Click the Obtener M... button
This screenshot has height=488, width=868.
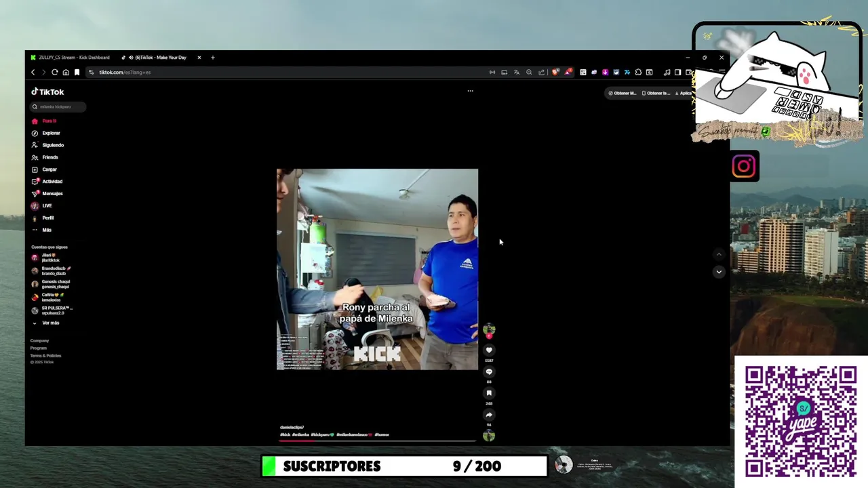coord(623,93)
